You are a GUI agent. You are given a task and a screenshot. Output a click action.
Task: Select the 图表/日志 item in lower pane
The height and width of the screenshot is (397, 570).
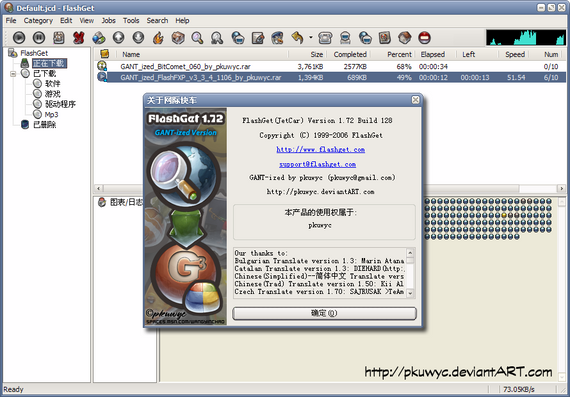[x=126, y=202]
